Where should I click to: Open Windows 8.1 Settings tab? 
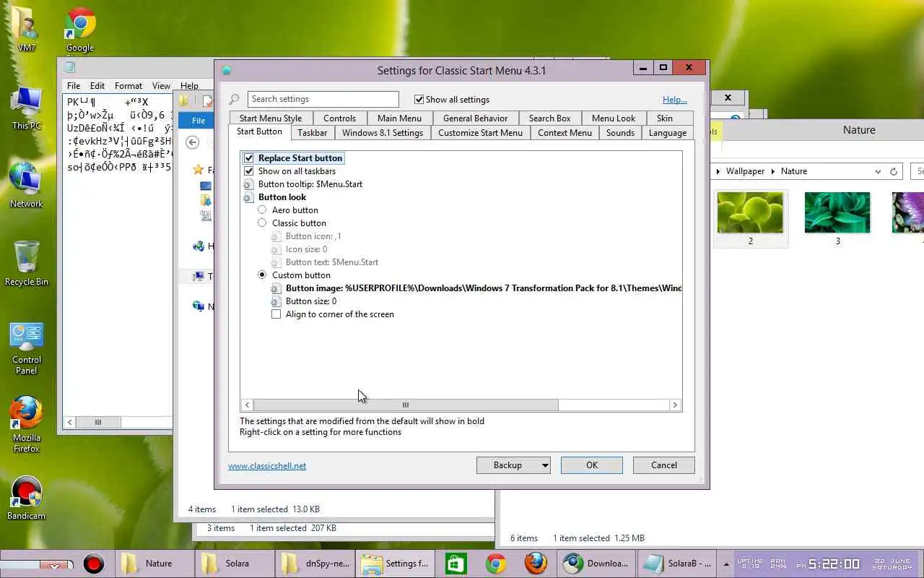pyautogui.click(x=383, y=133)
